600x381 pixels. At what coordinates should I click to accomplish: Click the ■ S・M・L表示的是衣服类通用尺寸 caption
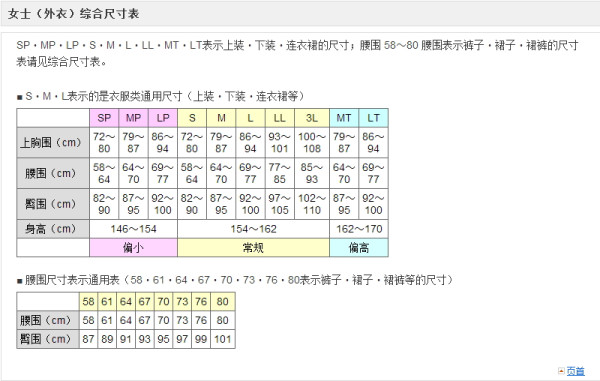pos(161,96)
